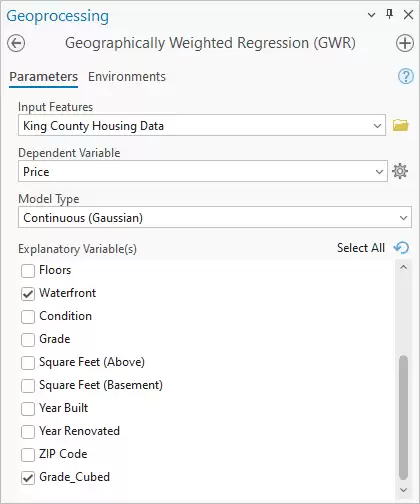Click the Price field text
The height and width of the screenshot is (504, 420).
coord(36,172)
